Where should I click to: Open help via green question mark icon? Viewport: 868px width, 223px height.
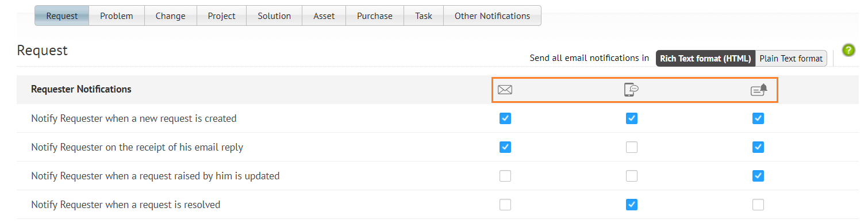848,50
